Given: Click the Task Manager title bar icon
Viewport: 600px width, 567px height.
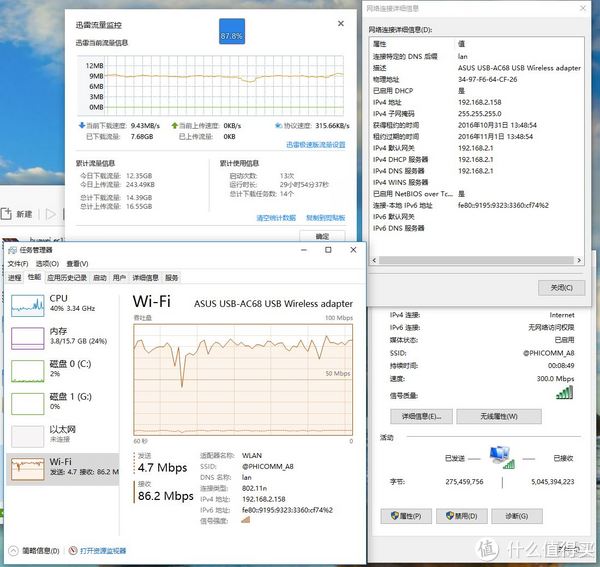Looking at the screenshot, I should coord(13,250).
